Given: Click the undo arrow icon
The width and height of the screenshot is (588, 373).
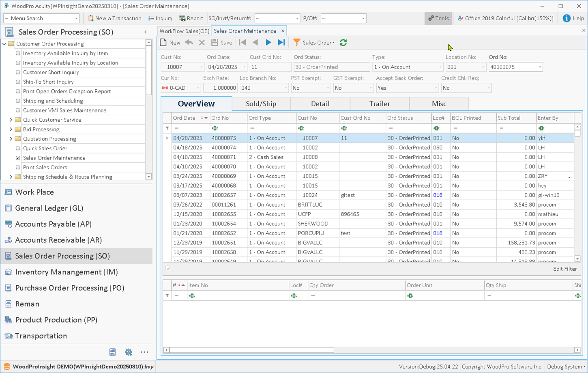Looking at the screenshot, I should coord(189,43).
